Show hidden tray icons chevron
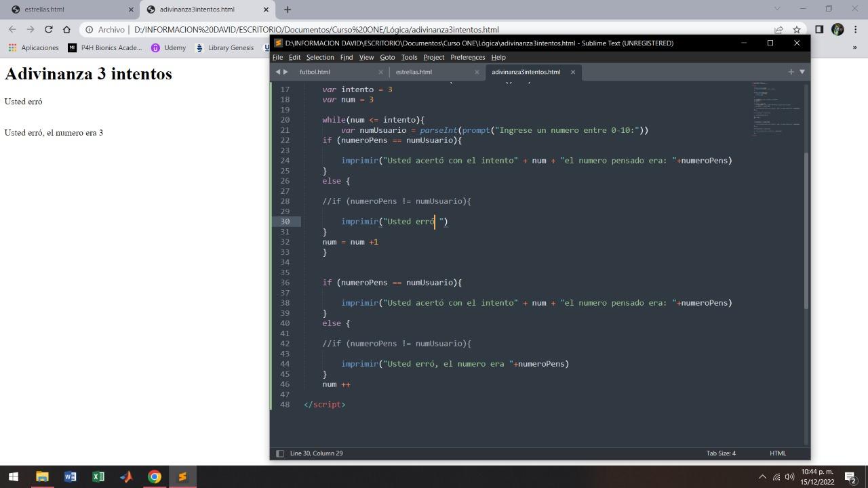 point(762,477)
